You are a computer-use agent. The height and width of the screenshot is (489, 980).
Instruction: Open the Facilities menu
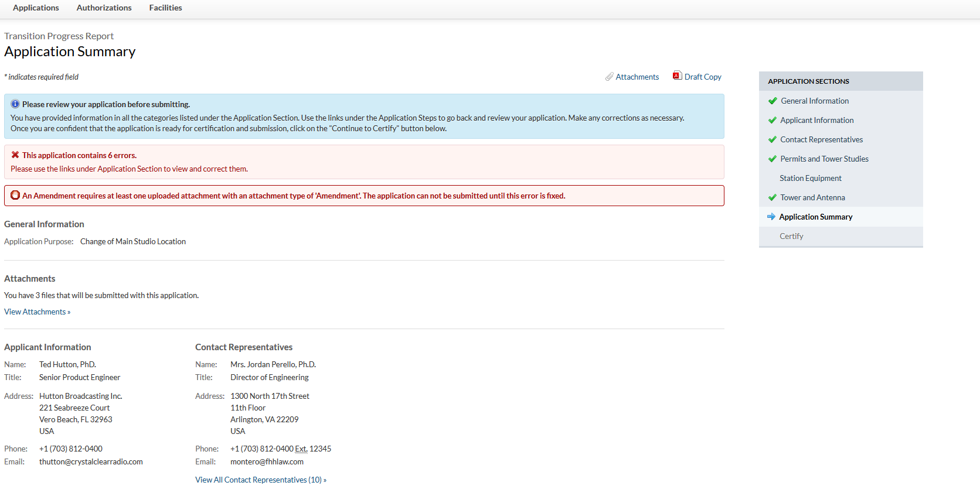tap(165, 8)
